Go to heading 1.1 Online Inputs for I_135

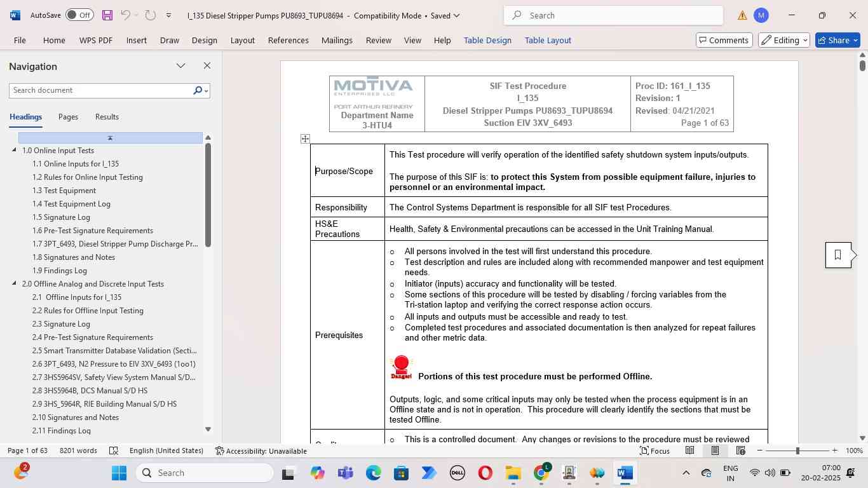[76, 164]
